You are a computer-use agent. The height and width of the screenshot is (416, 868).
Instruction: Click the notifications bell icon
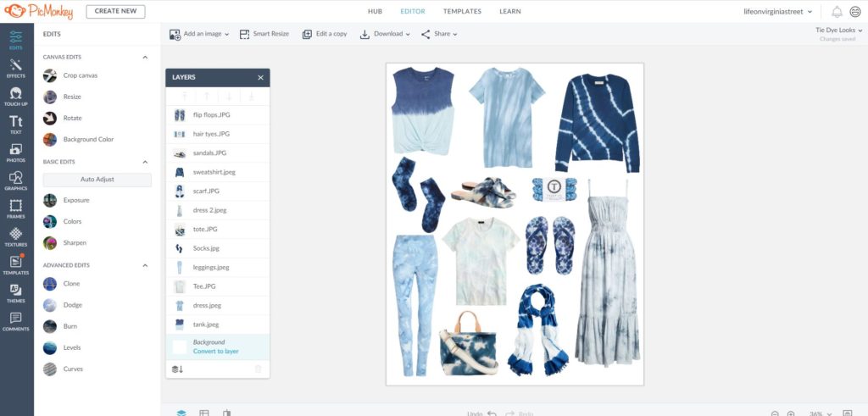click(837, 12)
